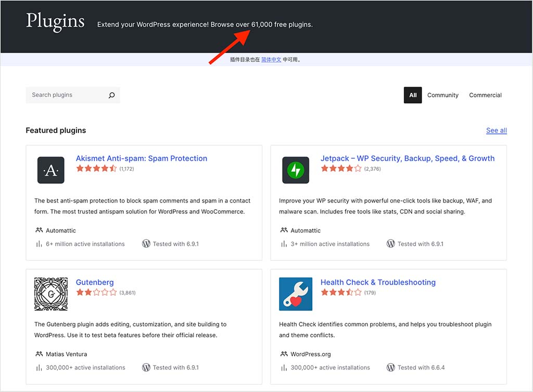533x392 pixels.
Task: Select the Gutenberg plugin icon
Action: (x=50, y=294)
